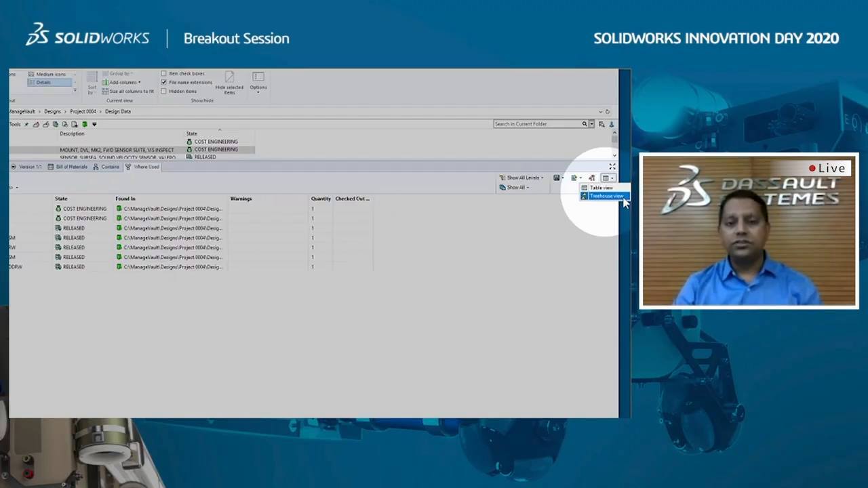Sort by the Quantity column header
The width and height of the screenshot is (868, 488).
pyautogui.click(x=321, y=199)
